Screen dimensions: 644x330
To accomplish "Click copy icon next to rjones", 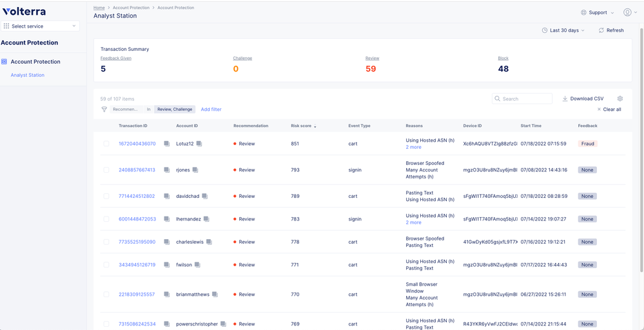I will [195, 170].
